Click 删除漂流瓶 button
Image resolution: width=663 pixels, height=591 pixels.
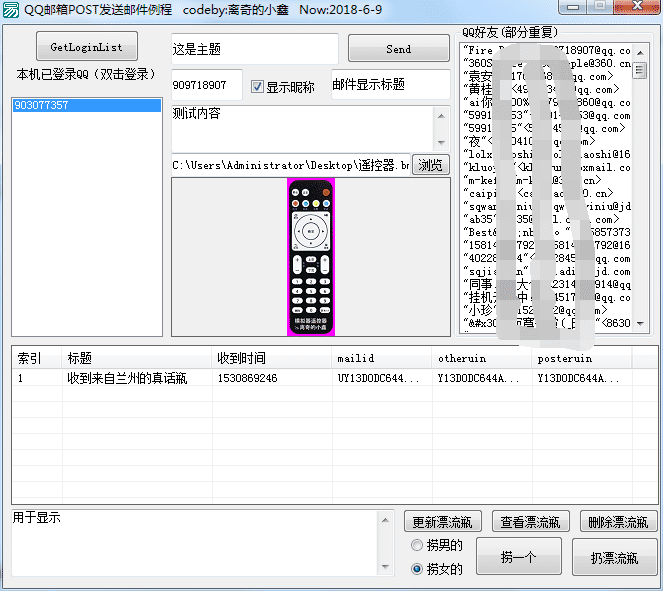(x=618, y=522)
